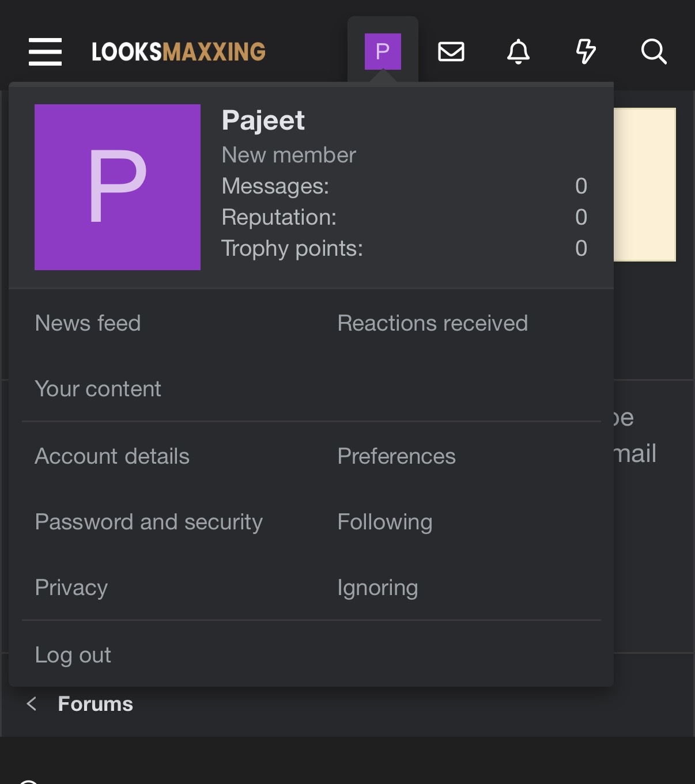Viewport: 695px width, 784px height.
Task: Open Privacy settings
Action: 71,588
